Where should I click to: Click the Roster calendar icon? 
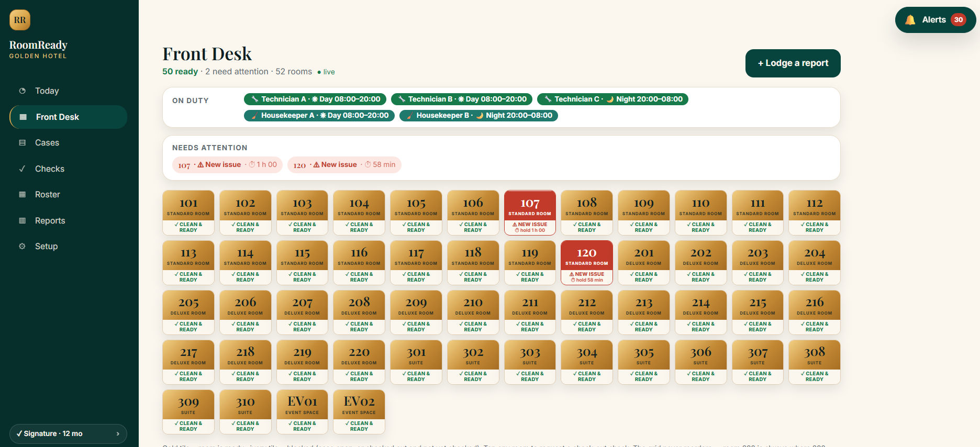(23, 194)
